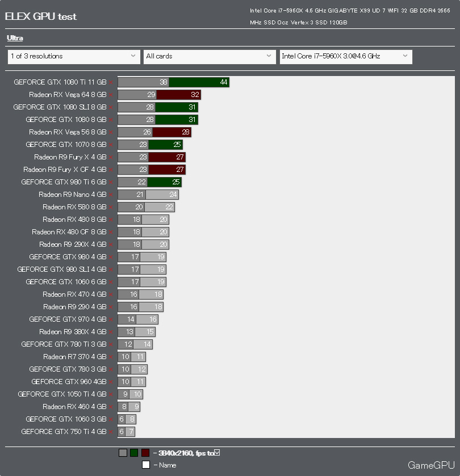The image size is (460, 476).
Task: Click the "GEFORCE GTX 960 4GB" card name
Action: coord(69,382)
